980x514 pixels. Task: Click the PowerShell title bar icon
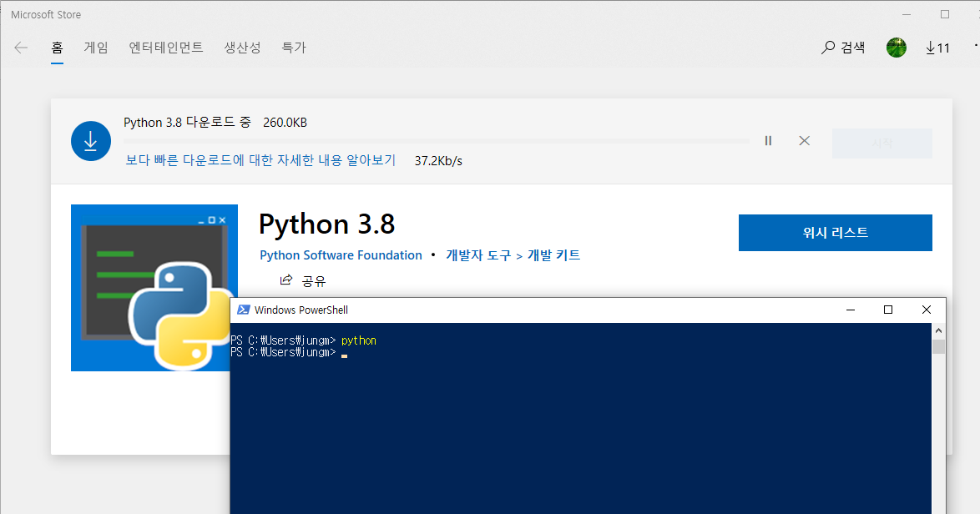pyautogui.click(x=244, y=310)
